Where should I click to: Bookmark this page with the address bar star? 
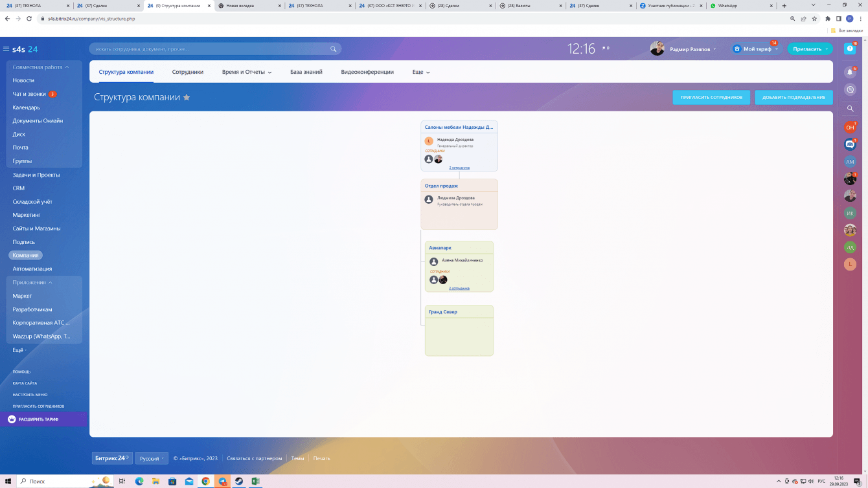[x=814, y=19]
